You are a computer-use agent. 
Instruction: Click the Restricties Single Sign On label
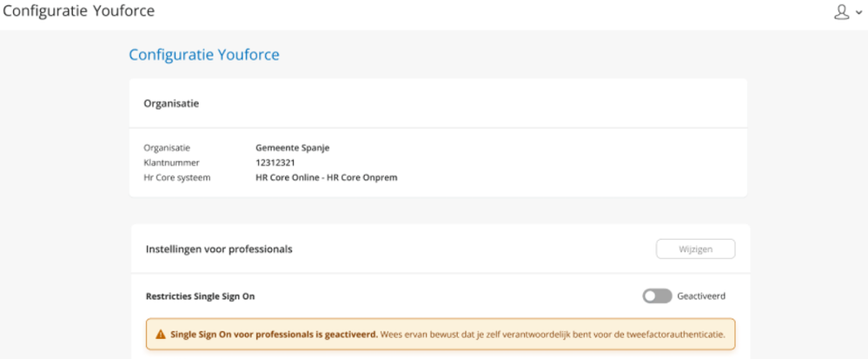[200, 296]
